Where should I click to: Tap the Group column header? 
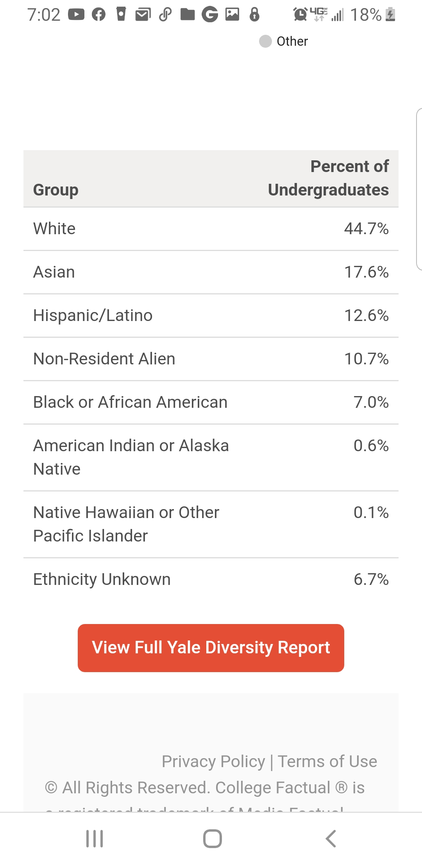coord(56,190)
